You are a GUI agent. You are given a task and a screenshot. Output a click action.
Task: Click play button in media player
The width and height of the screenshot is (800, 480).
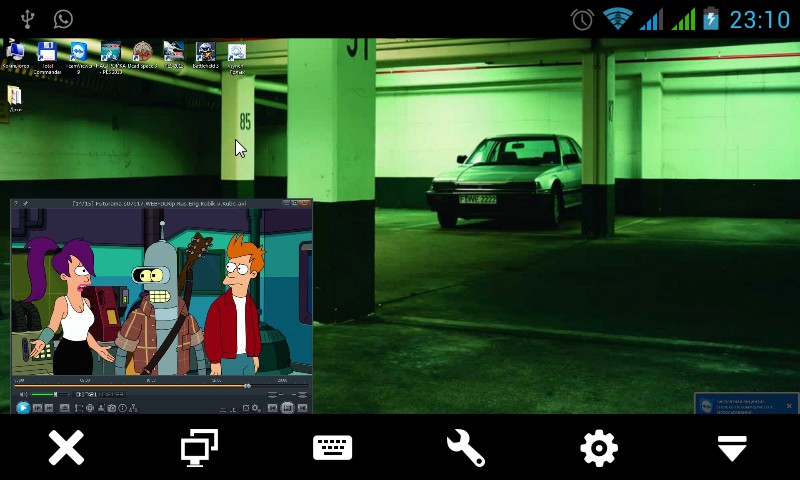(x=23, y=408)
